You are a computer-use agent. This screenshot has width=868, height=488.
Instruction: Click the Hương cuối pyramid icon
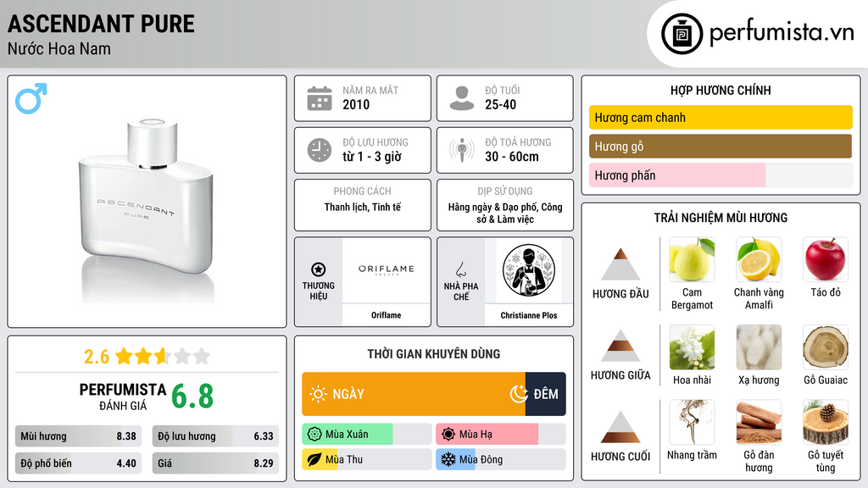(x=620, y=427)
